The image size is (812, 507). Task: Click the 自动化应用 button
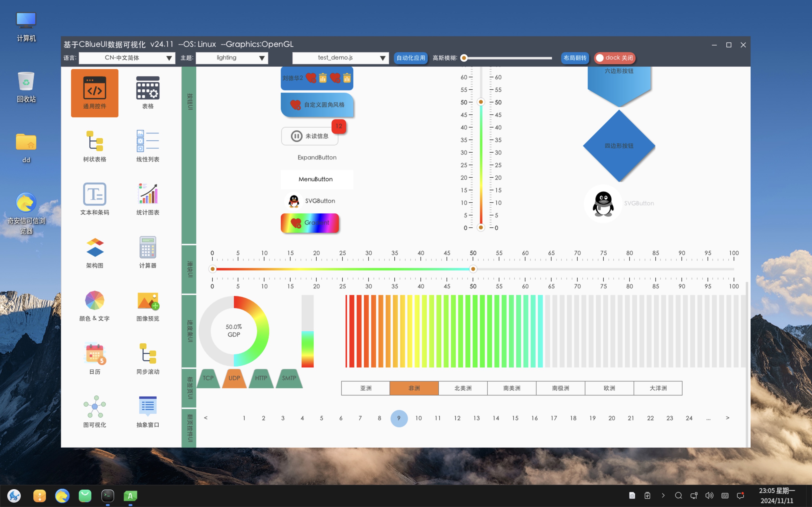tap(410, 58)
